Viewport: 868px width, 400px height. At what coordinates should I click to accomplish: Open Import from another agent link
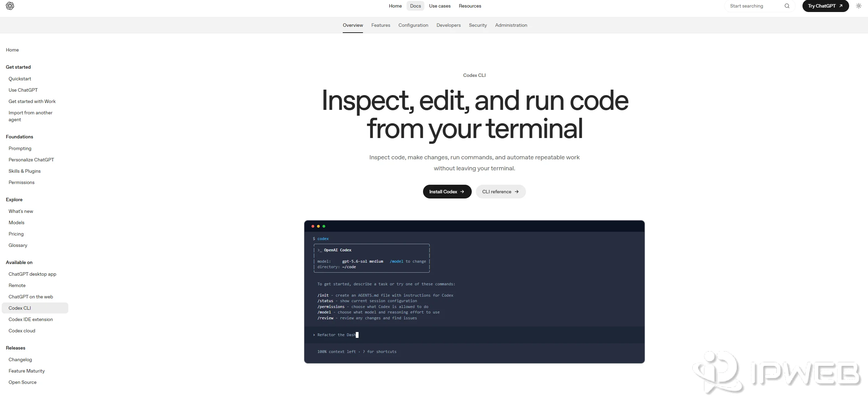click(31, 116)
